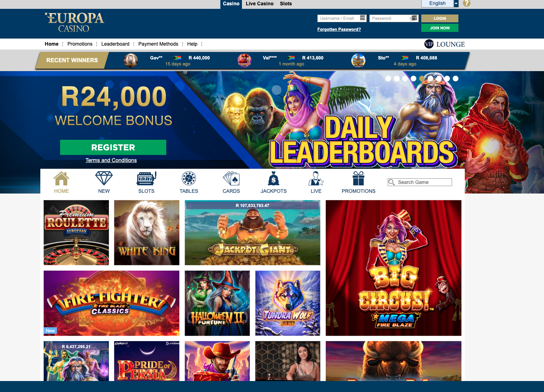The height and width of the screenshot is (392, 544).
Task: Open the Slots category icon
Action: (146, 179)
